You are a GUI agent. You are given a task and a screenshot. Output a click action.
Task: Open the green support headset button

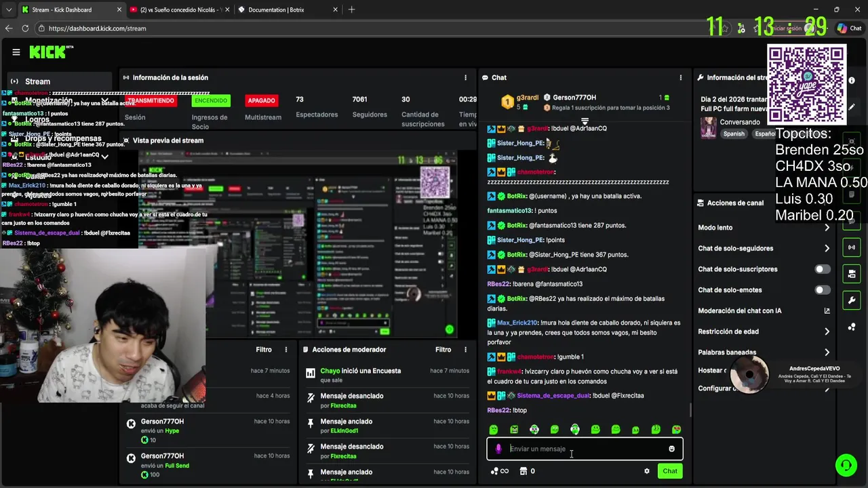(x=846, y=466)
